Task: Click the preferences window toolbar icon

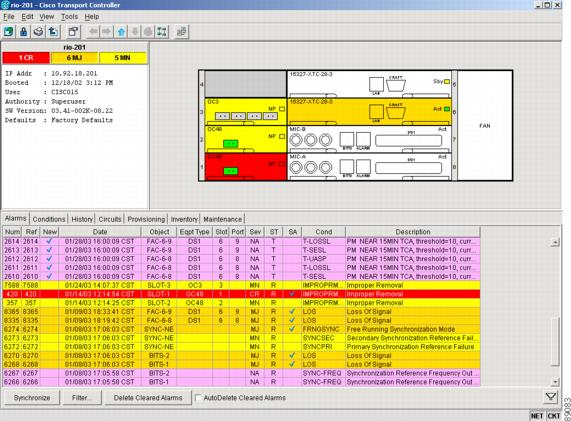Action: click(x=74, y=32)
